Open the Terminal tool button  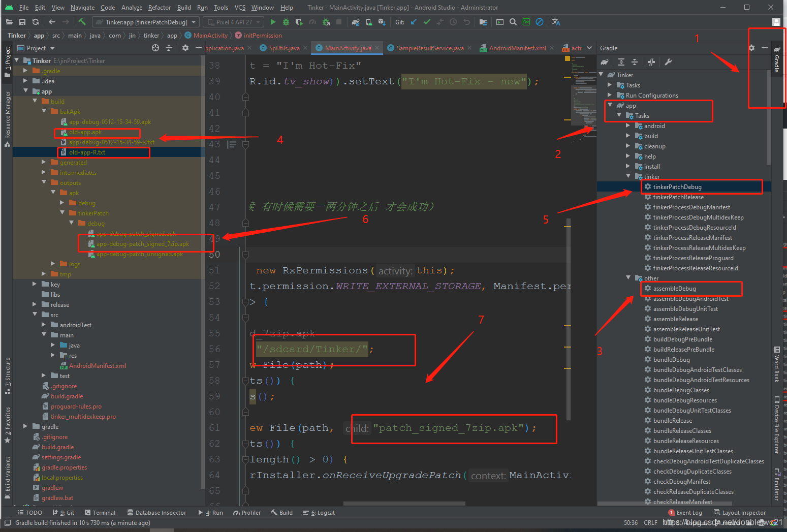coord(100,513)
